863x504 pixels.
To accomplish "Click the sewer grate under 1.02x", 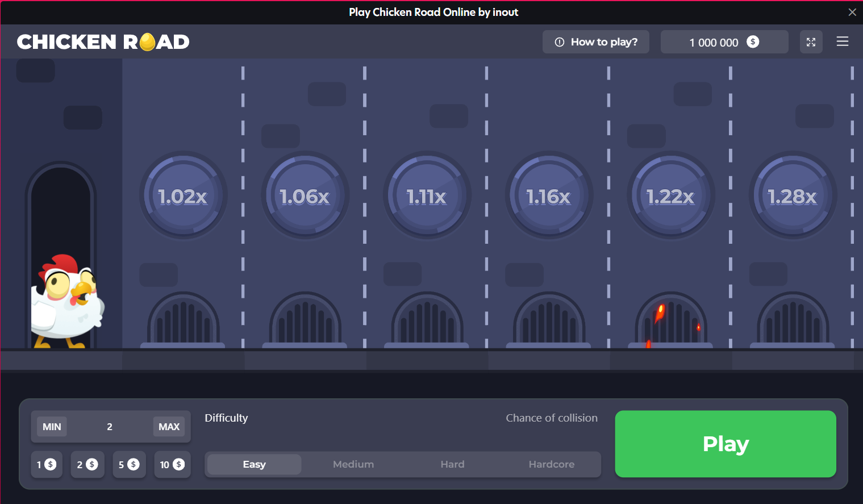I will (x=183, y=319).
